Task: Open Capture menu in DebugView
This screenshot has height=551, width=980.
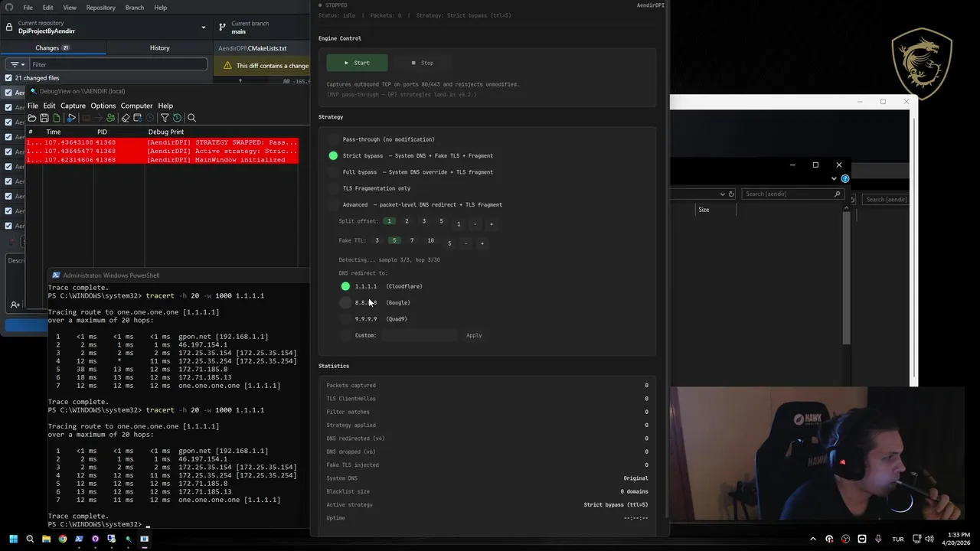Action: click(x=73, y=106)
